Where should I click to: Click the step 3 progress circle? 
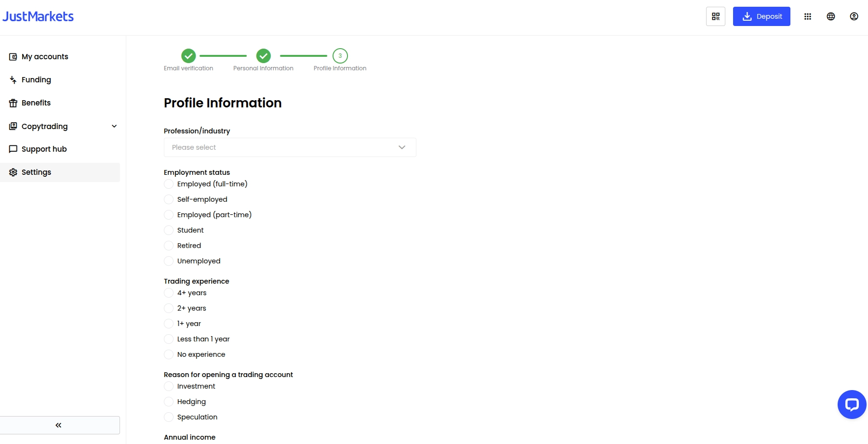[x=340, y=55]
